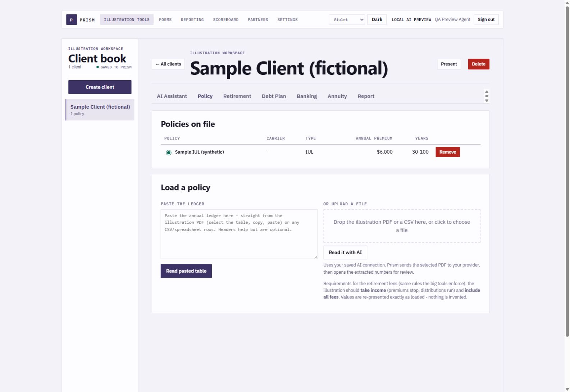Switch to the Policy tab

coord(205,96)
